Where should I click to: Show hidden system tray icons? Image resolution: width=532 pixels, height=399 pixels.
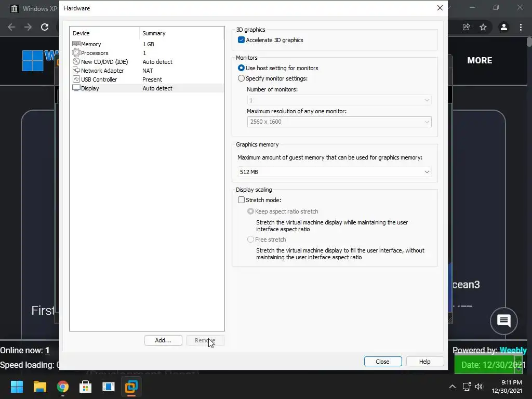point(453,387)
